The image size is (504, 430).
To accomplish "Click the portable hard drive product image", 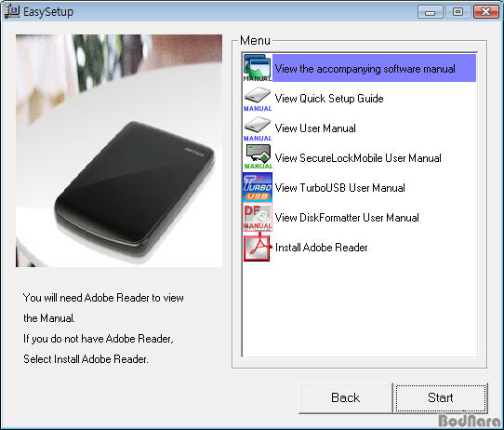I will [119, 151].
